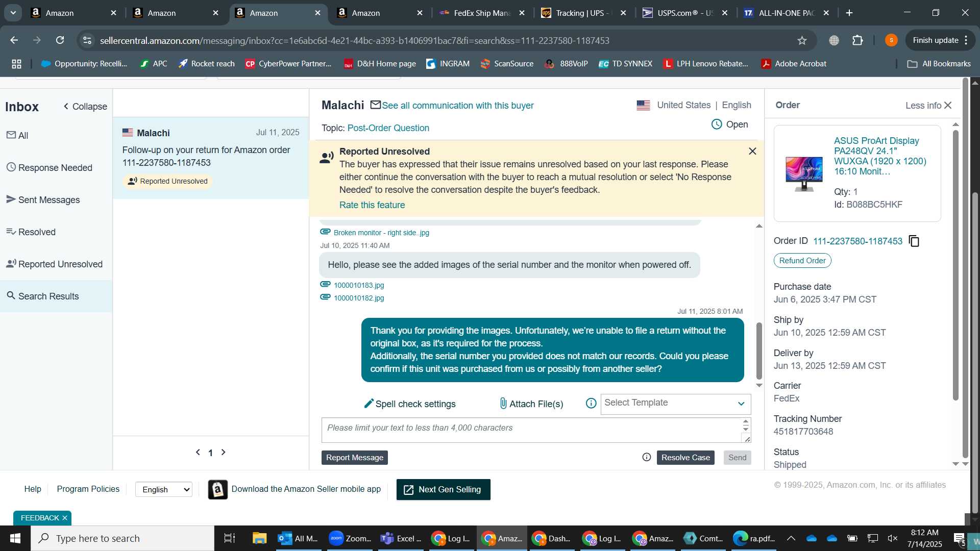Show hidden system tray icons
The width and height of the screenshot is (980, 551).
791,538
